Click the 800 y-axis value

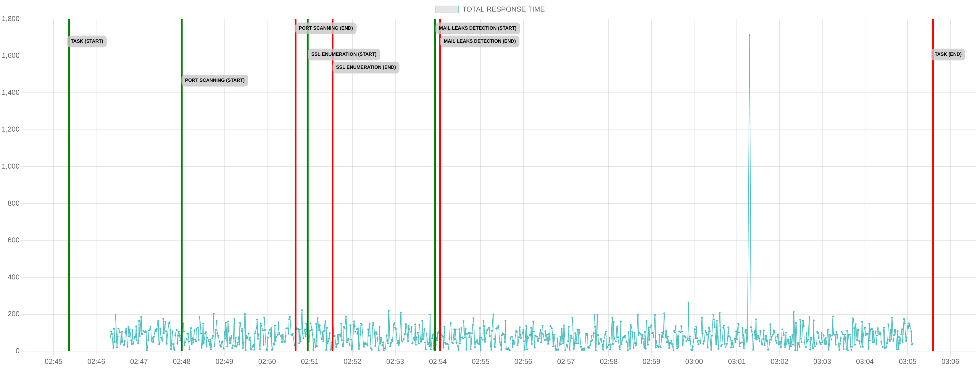coord(13,204)
